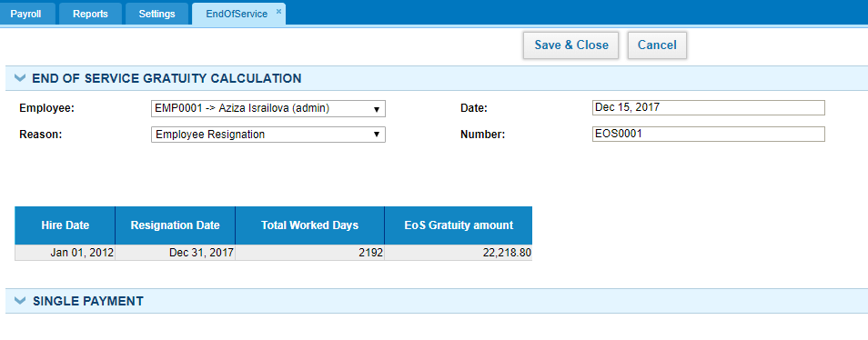Open the Employee dropdown list

(x=267, y=109)
